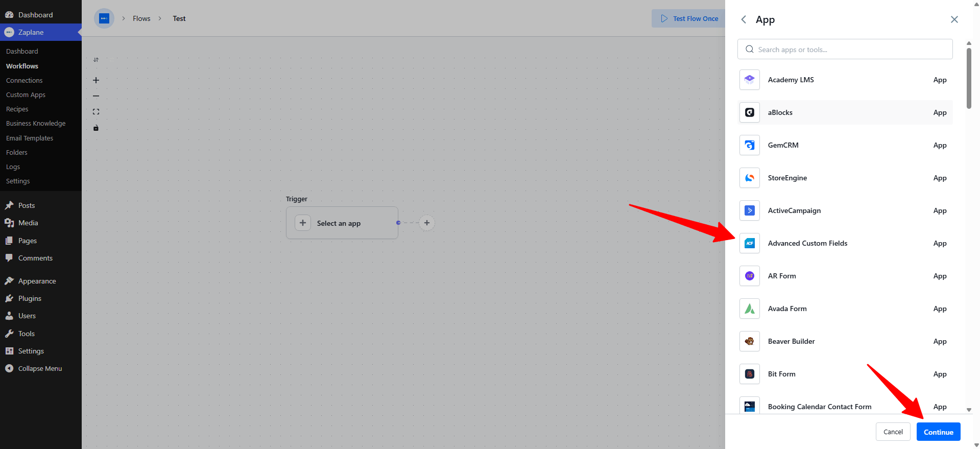Toggle the canvas lock icon
This screenshot has width=980, height=449.
coord(96,128)
